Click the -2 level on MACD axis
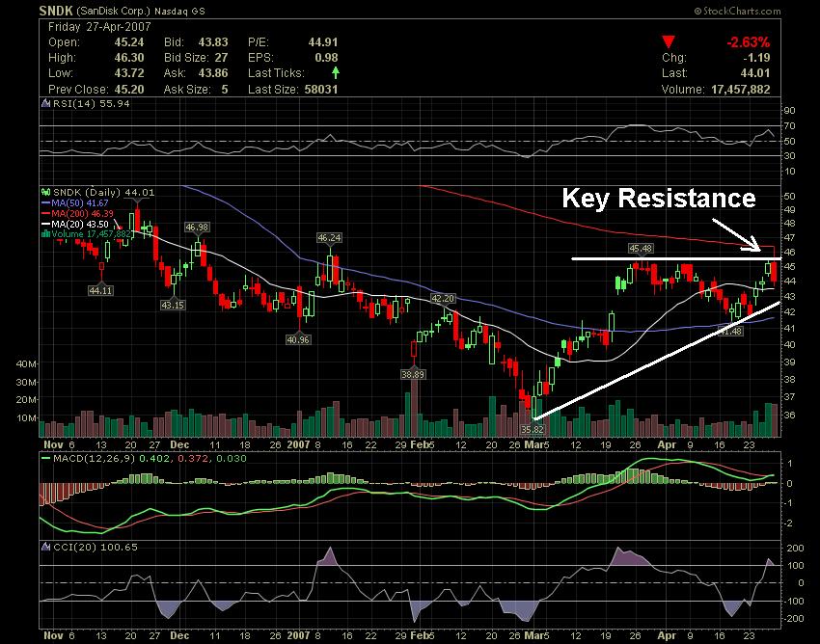This screenshot has width=820, height=644. (789, 523)
